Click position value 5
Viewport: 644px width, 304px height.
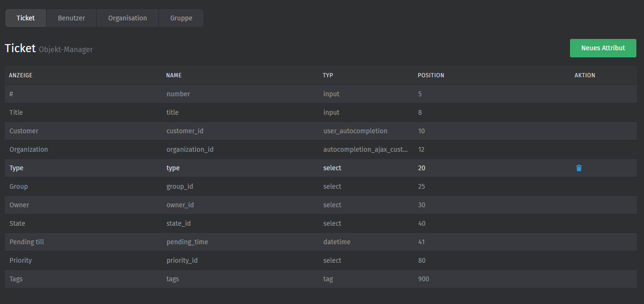pyautogui.click(x=420, y=94)
